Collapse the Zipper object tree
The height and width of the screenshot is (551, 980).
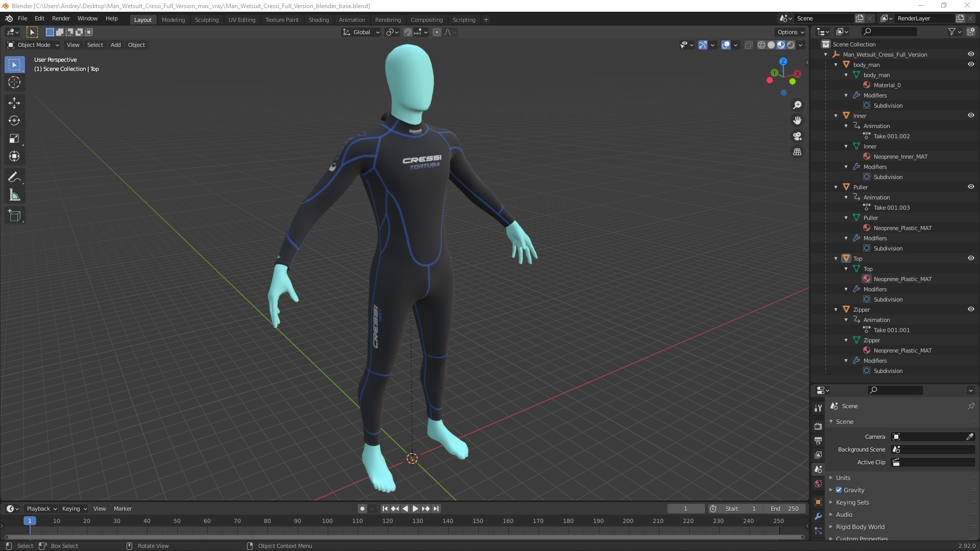click(836, 310)
